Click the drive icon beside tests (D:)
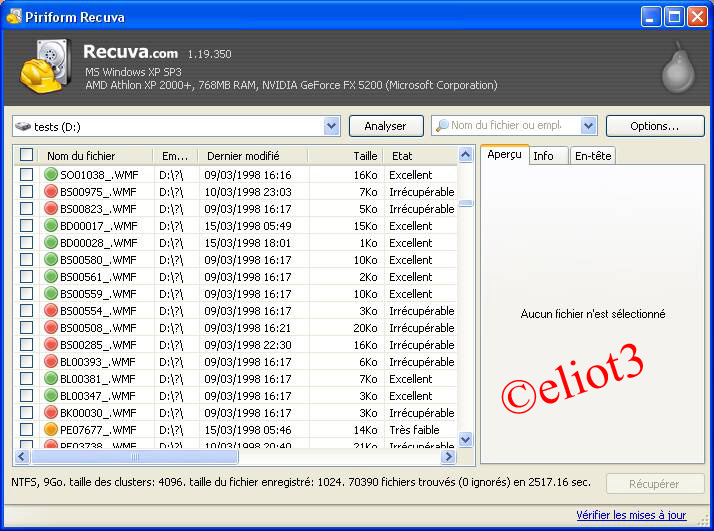714x531 pixels. point(23,126)
